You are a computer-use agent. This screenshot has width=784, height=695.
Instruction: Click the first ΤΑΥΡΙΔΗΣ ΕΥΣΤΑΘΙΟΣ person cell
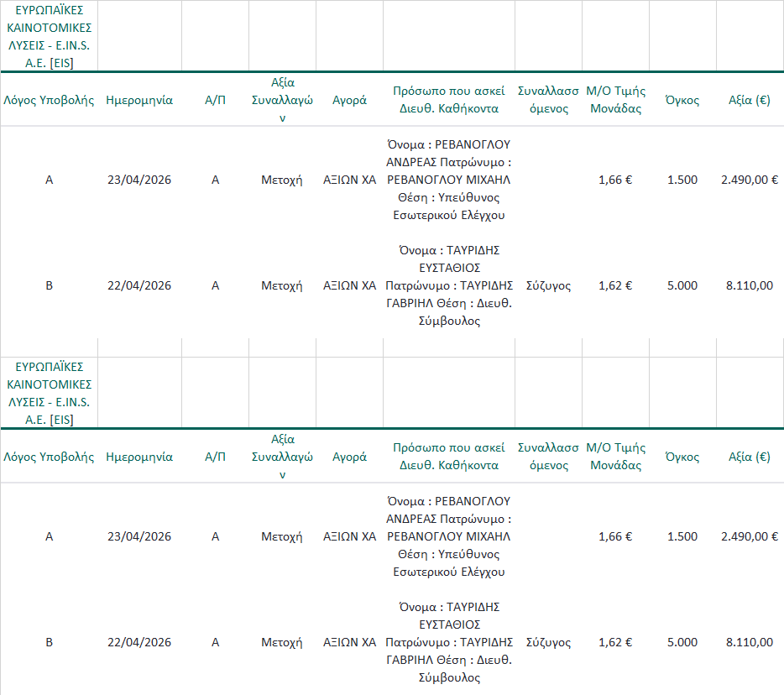pos(449,285)
